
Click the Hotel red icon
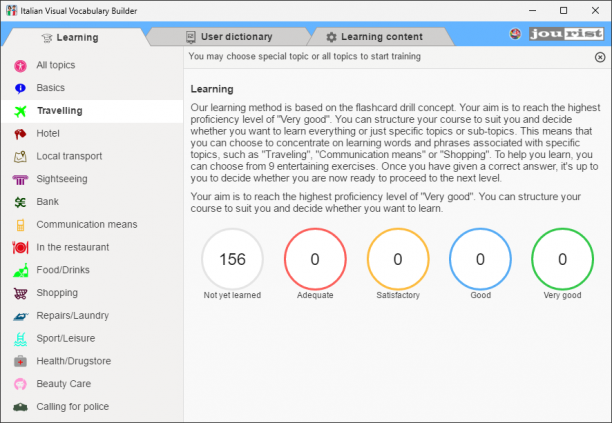point(20,134)
